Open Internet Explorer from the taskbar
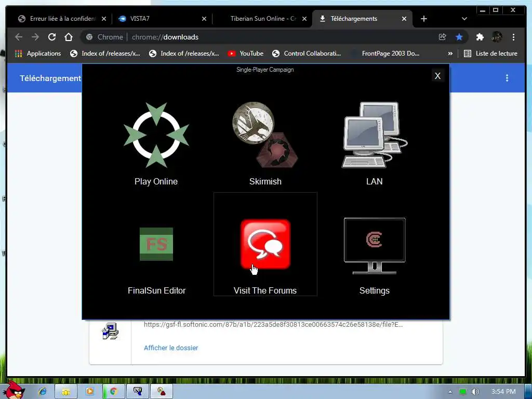This screenshot has width=532, height=399. pyautogui.click(x=43, y=392)
